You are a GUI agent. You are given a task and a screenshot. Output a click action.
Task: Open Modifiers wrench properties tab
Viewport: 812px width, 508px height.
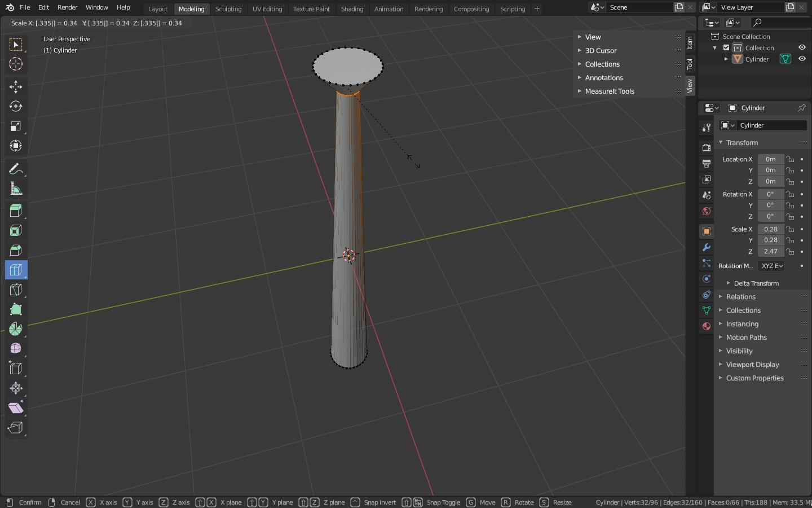click(x=707, y=247)
